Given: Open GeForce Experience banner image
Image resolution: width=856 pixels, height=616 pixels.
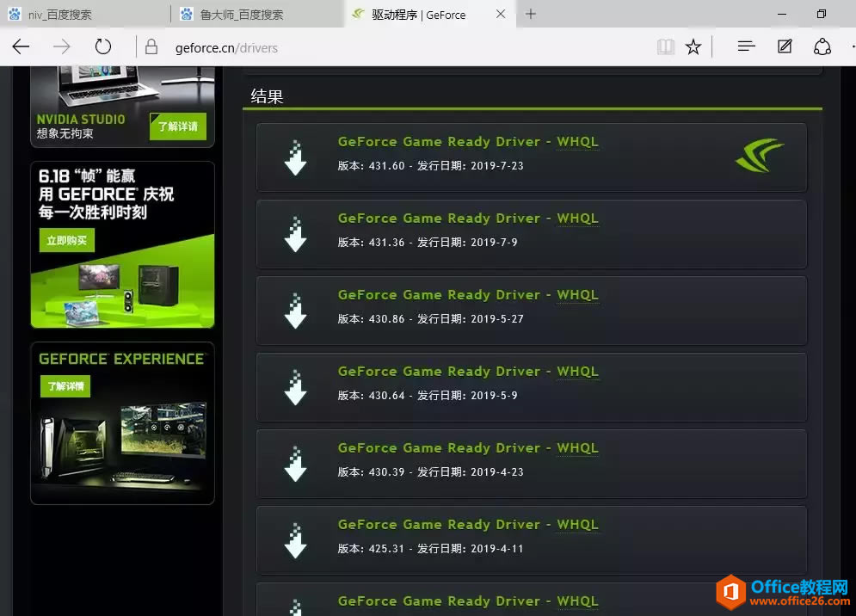Looking at the screenshot, I should click(x=122, y=423).
